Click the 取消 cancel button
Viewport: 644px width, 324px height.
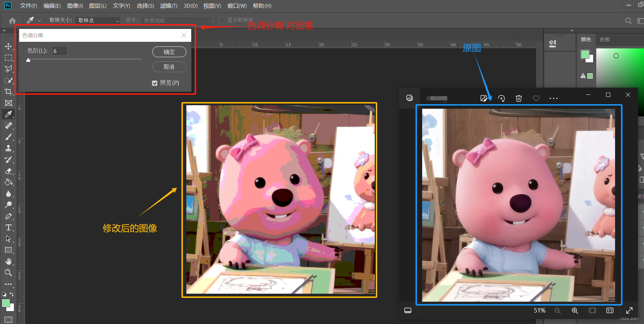[169, 67]
